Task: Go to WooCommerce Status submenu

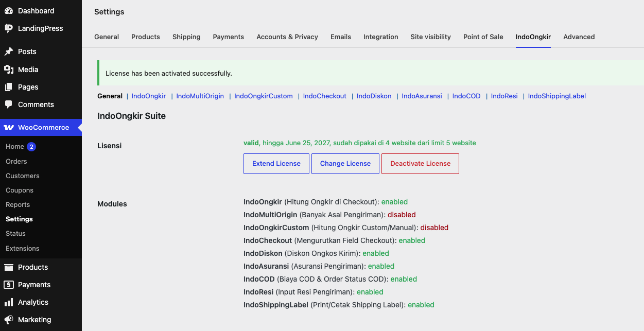Action: click(x=15, y=233)
